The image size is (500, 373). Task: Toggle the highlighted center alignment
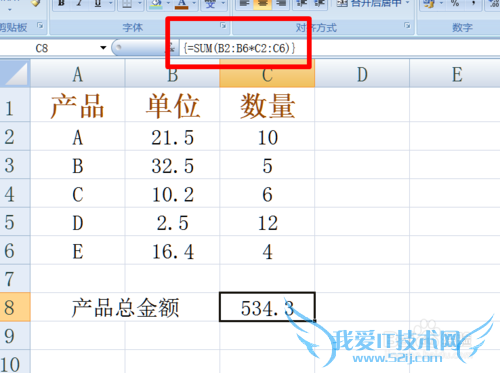(x=263, y=4)
